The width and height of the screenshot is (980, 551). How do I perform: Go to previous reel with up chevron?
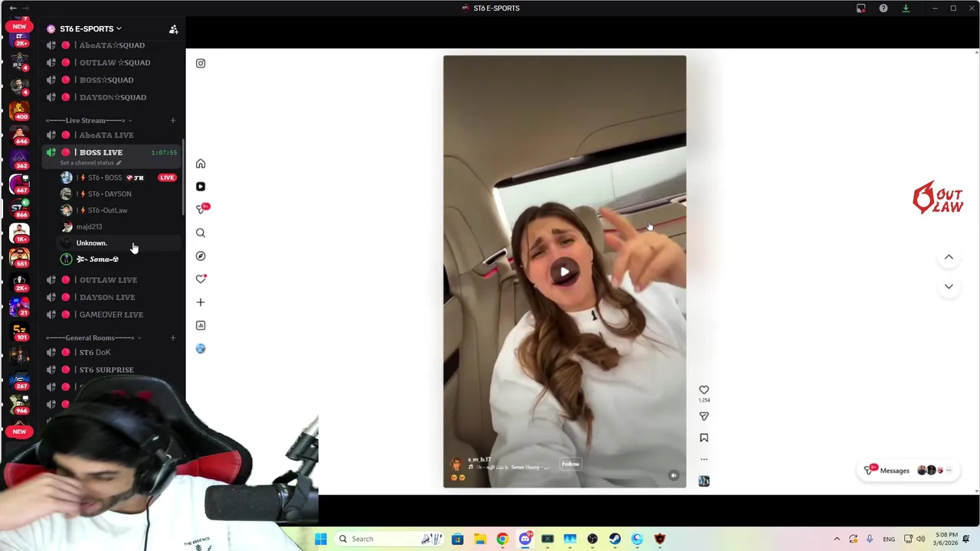pyautogui.click(x=949, y=257)
